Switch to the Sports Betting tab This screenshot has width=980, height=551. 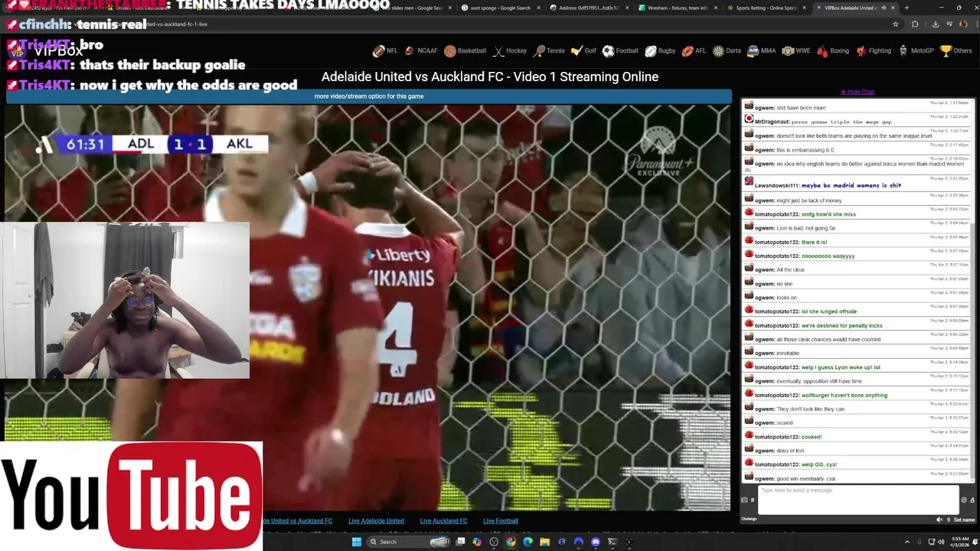click(766, 8)
